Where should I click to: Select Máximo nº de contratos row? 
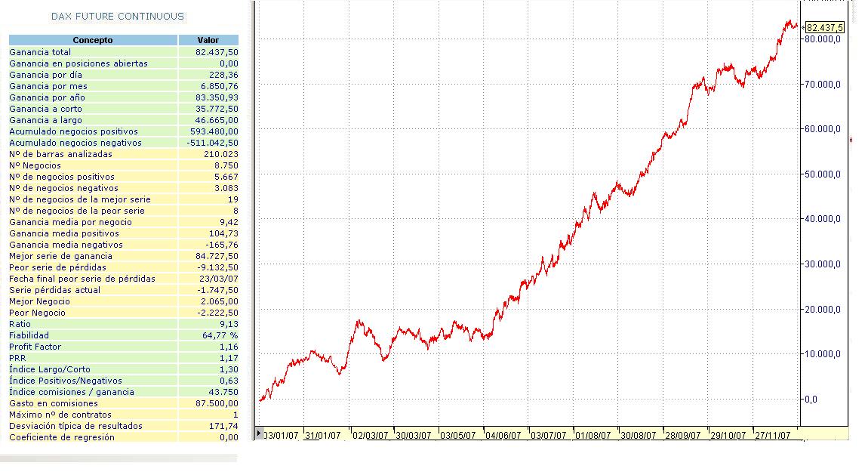click(x=124, y=415)
